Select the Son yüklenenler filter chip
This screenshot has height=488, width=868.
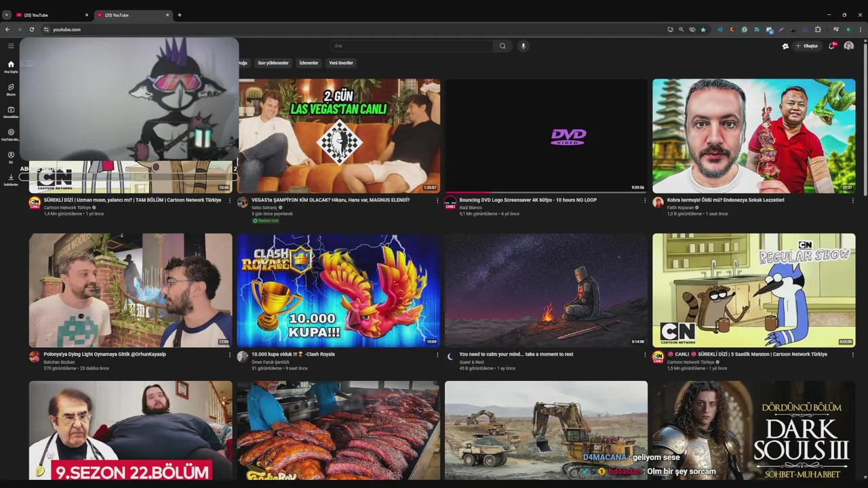pos(273,63)
